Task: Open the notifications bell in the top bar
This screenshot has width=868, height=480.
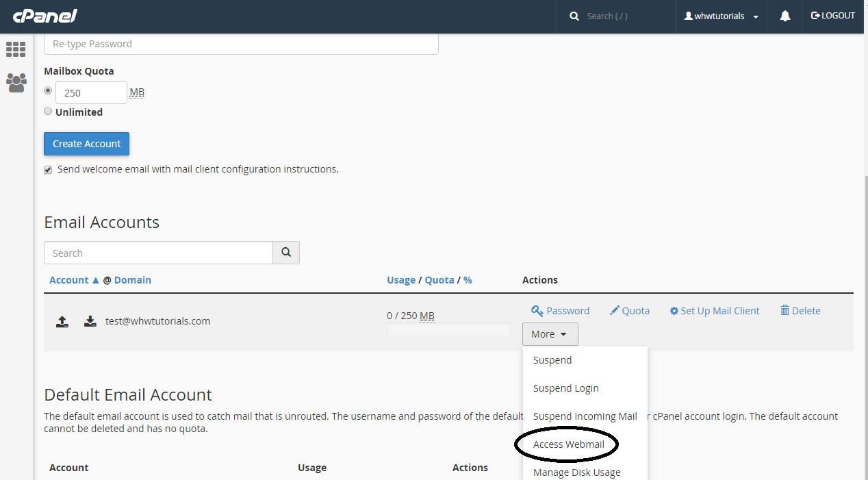Action: point(784,15)
